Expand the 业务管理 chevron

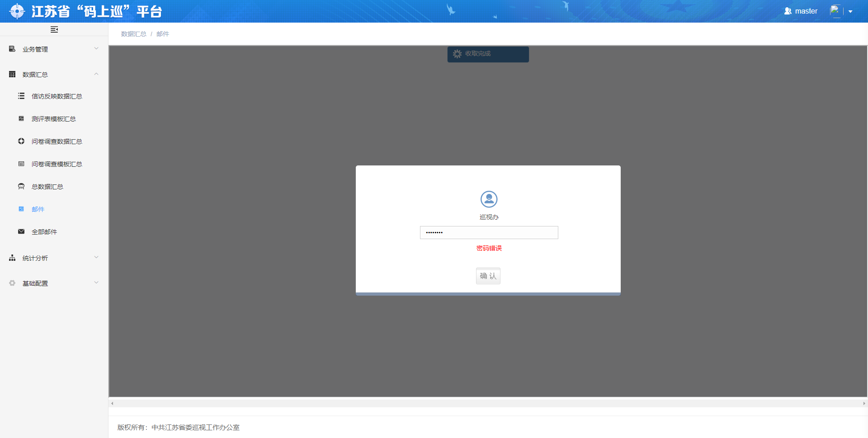coord(96,48)
